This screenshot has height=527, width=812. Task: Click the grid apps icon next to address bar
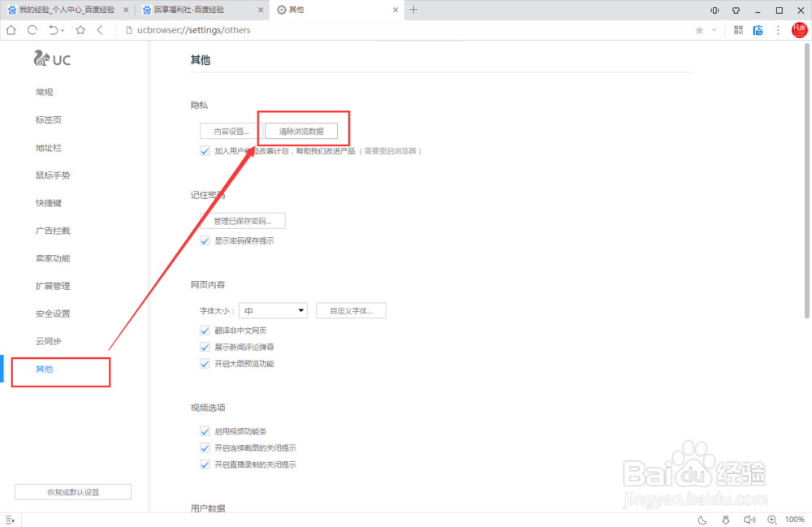(x=737, y=30)
